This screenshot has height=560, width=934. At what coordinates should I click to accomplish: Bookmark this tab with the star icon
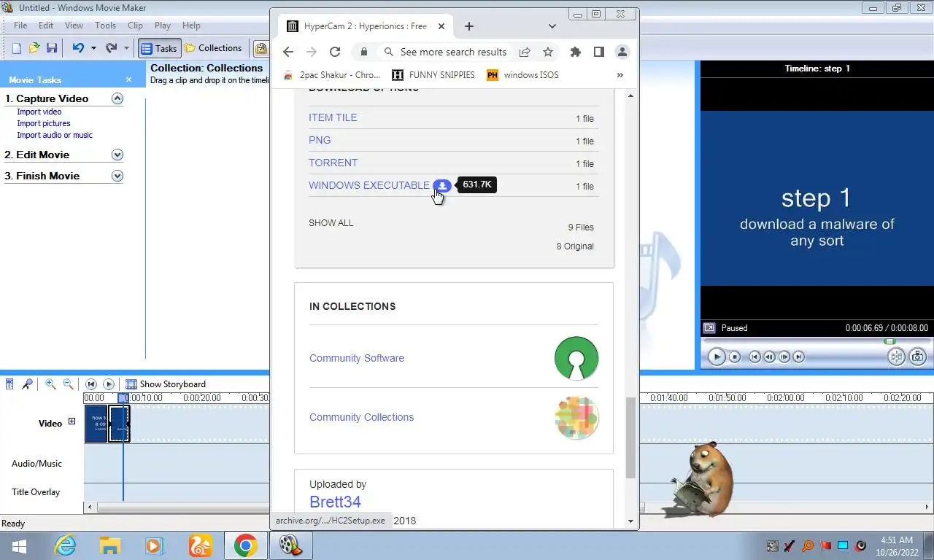coord(548,52)
